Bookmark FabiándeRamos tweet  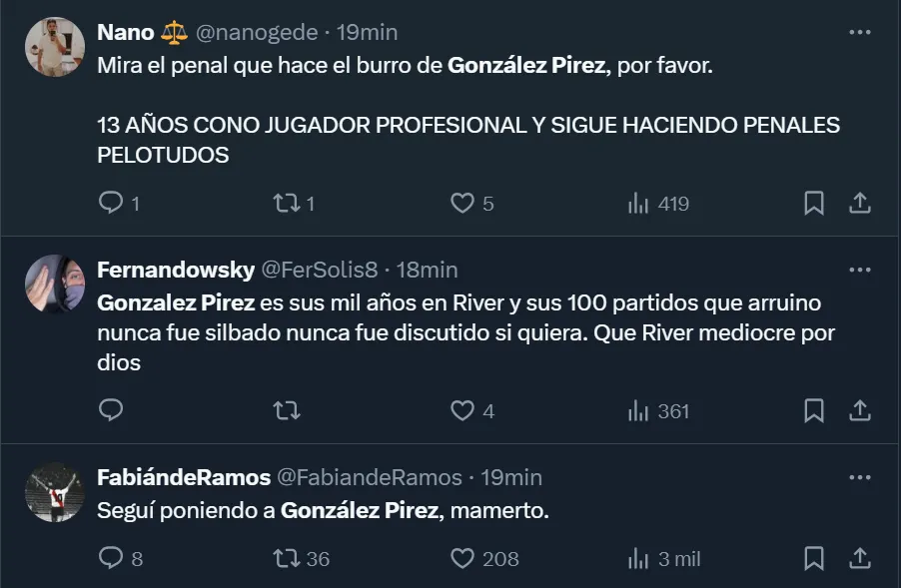click(814, 558)
